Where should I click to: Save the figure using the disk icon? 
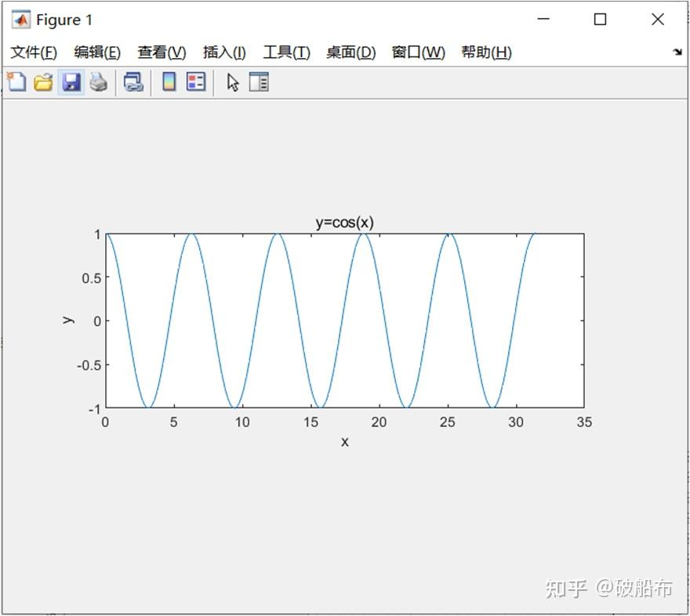point(72,82)
